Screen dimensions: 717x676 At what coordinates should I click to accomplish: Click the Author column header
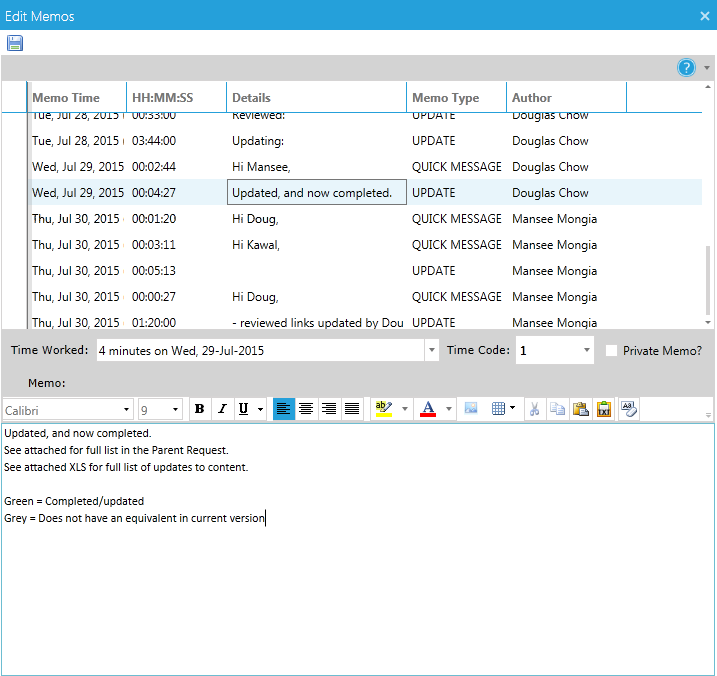coord(531,98)
